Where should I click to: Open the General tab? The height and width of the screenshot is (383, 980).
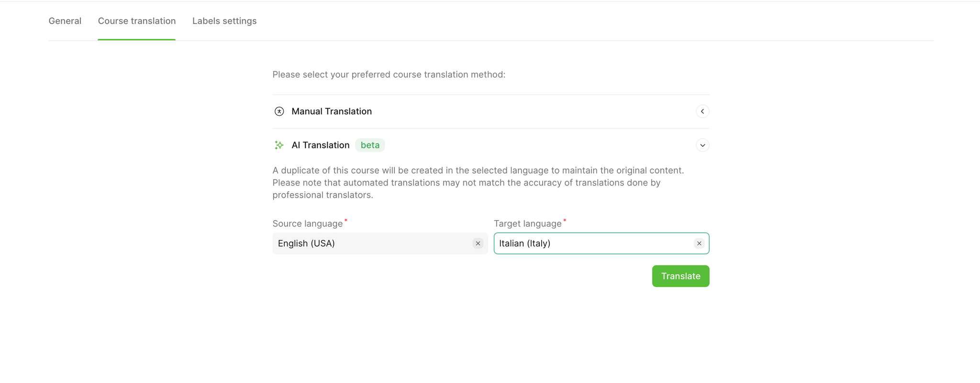click(65, 21)
